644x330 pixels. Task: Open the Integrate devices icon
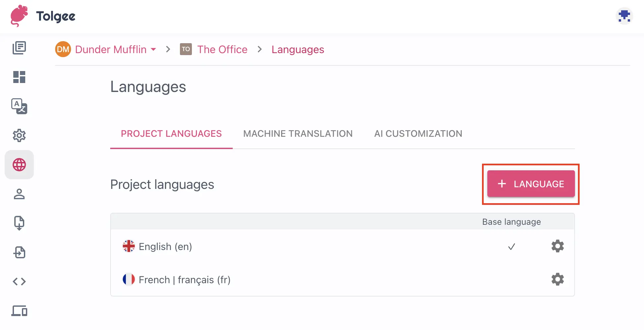[19, 311]
